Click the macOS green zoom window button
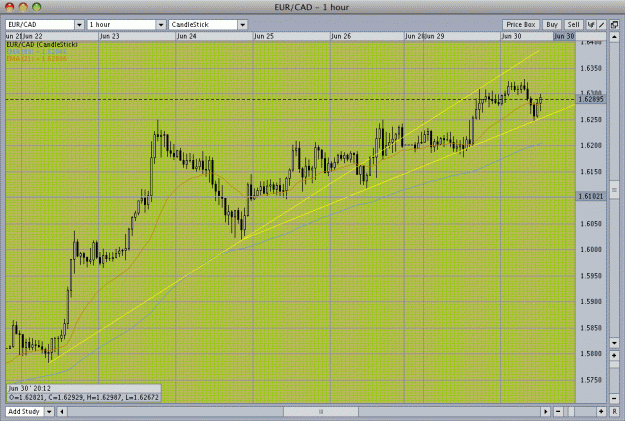 pyautogui.click(x=37, y=7)
